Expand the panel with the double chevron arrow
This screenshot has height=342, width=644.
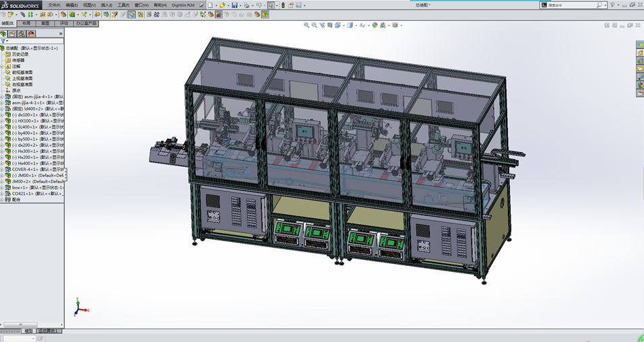click(61, 34)
